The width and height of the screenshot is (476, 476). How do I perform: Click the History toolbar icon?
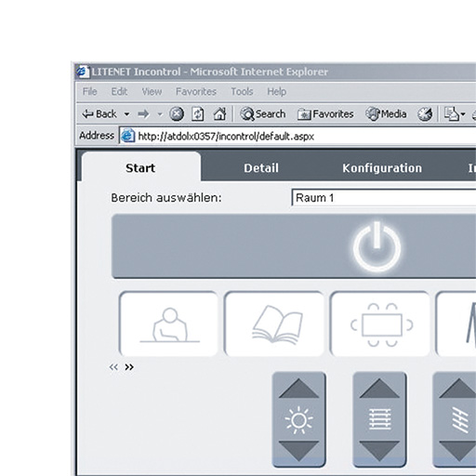pos(425,114)
